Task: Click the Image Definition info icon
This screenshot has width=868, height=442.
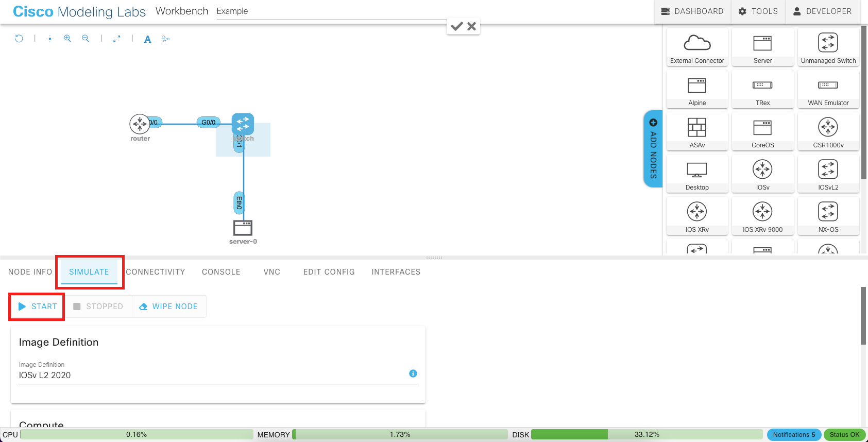Action: (413, 373)
